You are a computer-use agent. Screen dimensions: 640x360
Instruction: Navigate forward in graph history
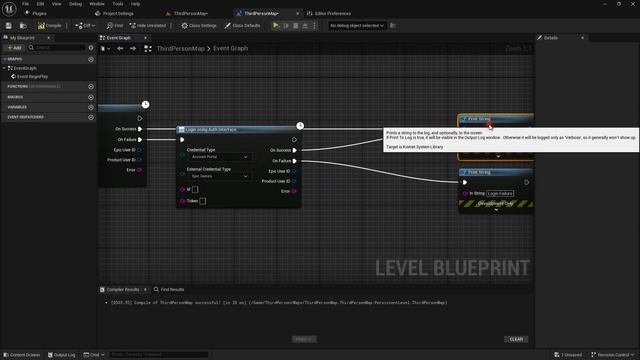click(133, 49)
